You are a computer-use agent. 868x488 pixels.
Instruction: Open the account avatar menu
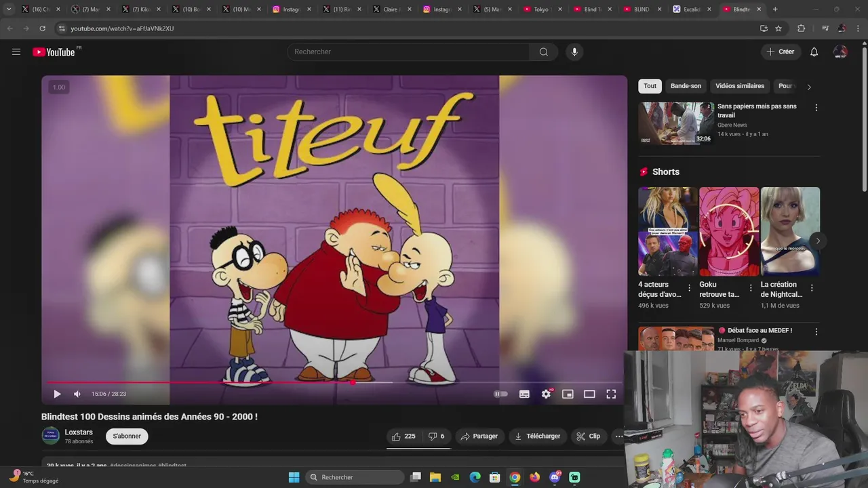coord(840,52)
